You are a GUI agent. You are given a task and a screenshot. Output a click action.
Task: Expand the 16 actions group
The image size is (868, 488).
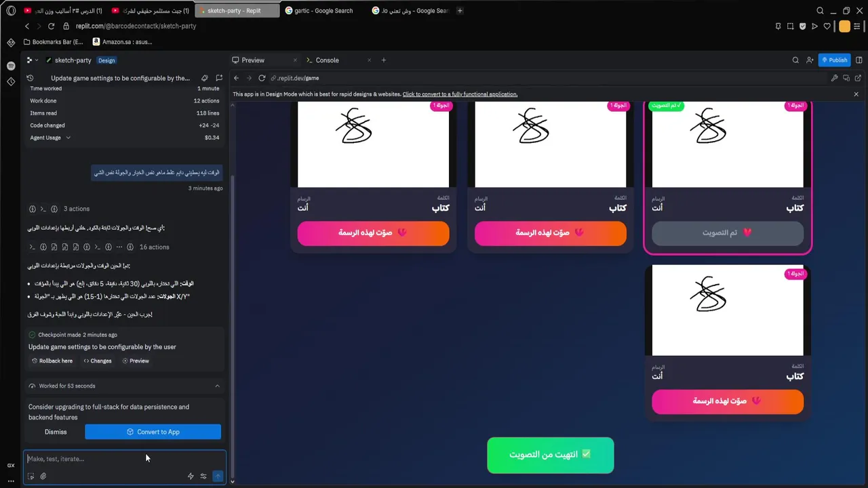click(x=154, y=247)
